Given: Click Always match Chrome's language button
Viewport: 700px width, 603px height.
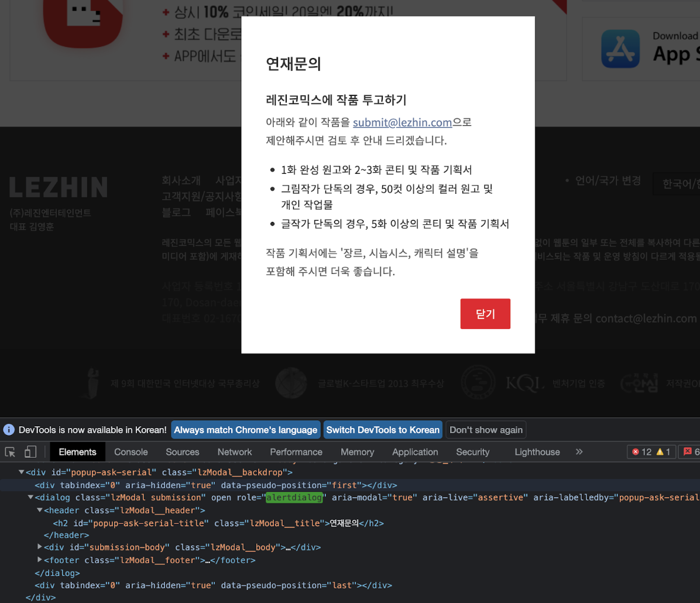Looking at the screenshot, I should [x=246, y=430].
